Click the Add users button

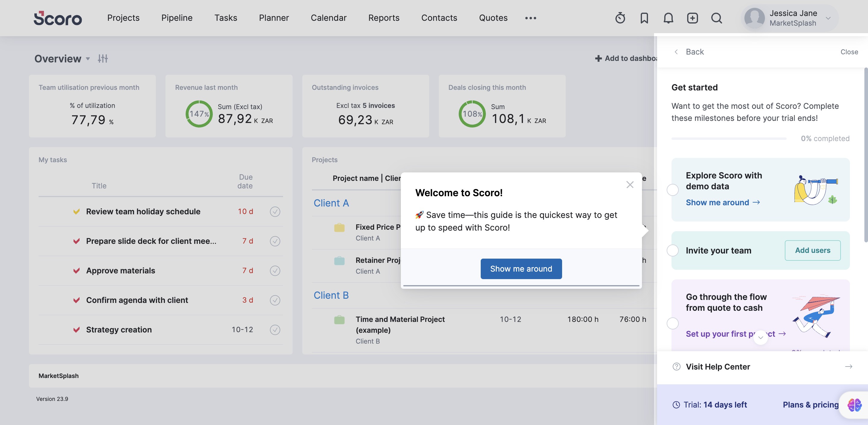pyautogui.click(x=813, y=250)
